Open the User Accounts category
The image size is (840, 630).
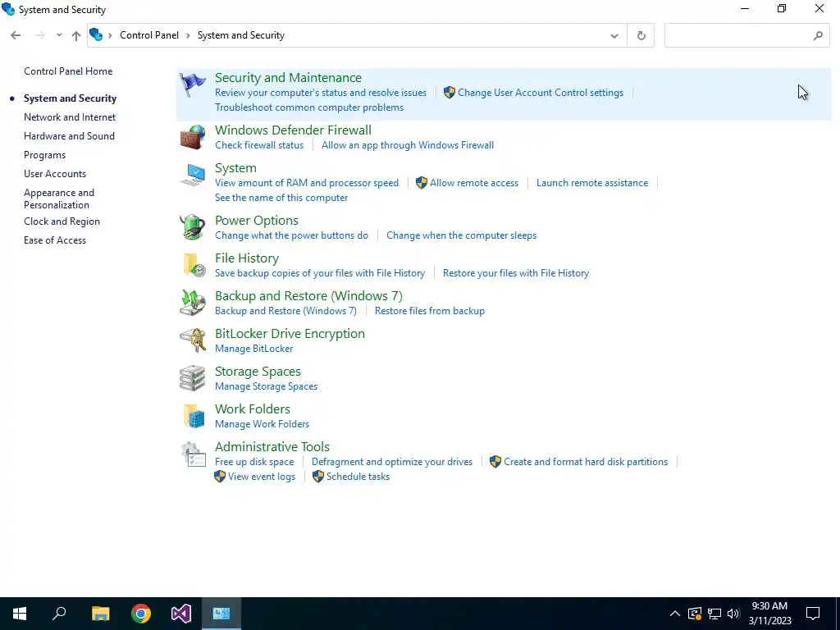pyautogui.click(x=55, y=174)
